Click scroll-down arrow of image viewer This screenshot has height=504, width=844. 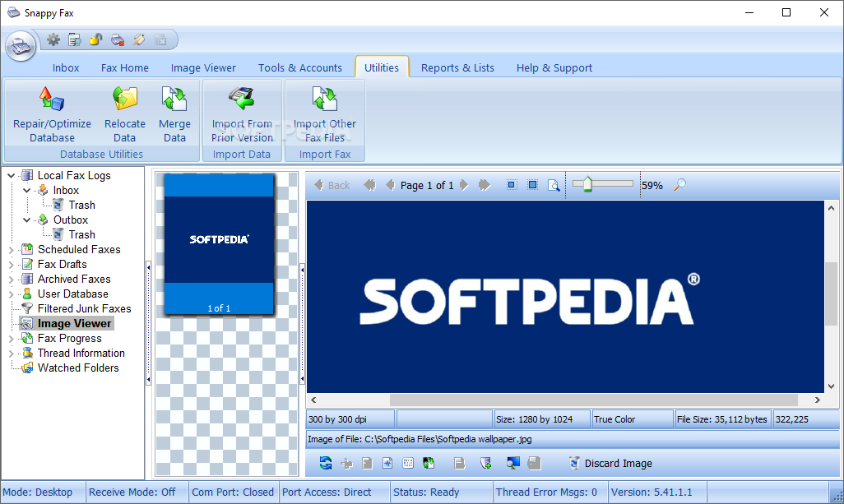click(831, 386)
